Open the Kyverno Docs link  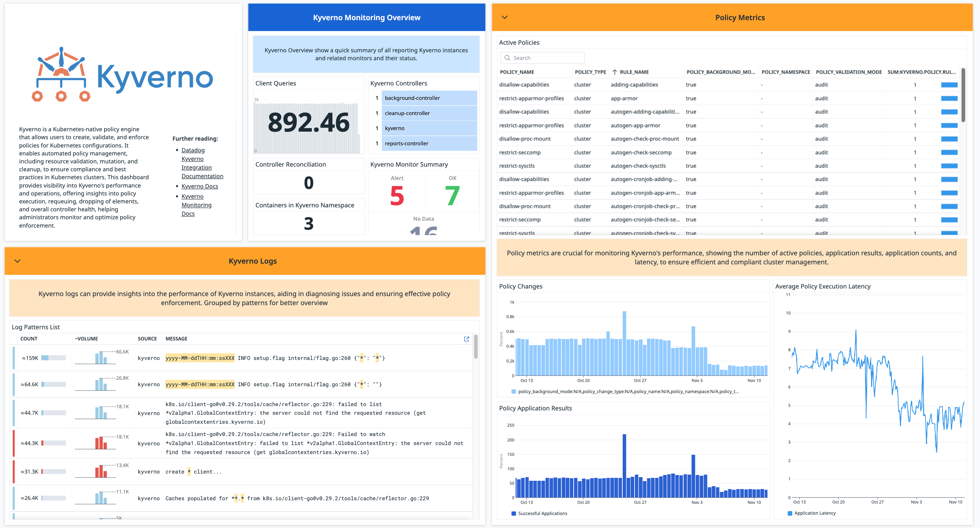coord(200,186)
